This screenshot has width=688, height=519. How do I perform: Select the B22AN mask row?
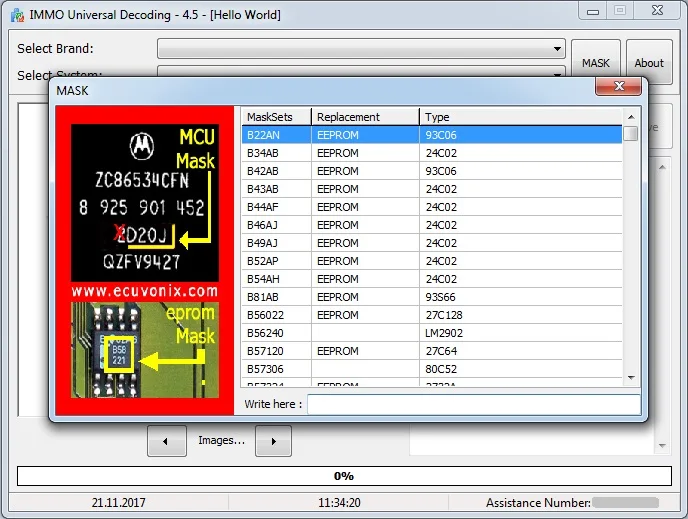click(x=432, y=135)
